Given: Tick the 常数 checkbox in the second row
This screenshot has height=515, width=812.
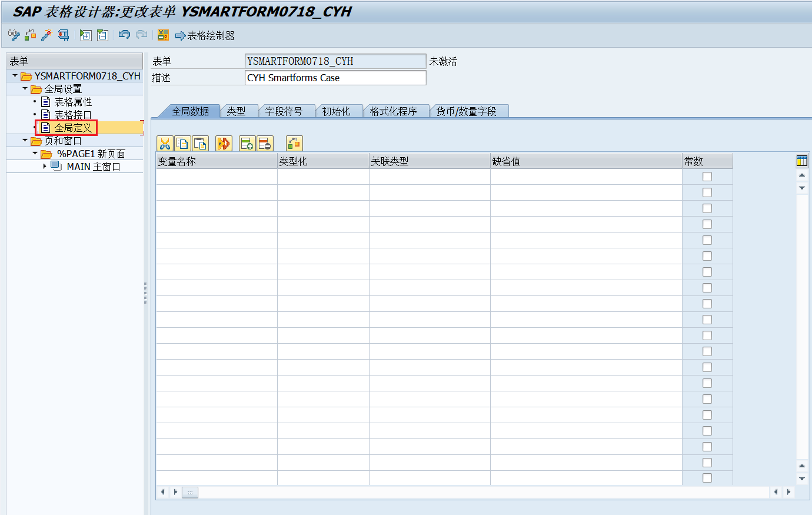Looking at the screenshot, I should pos(707,192).
